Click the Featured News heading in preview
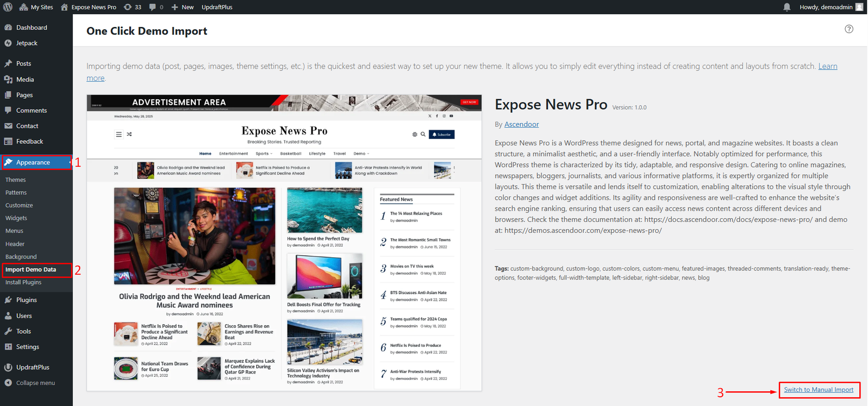This screenshot has height=406, width=868. [396, 200]
